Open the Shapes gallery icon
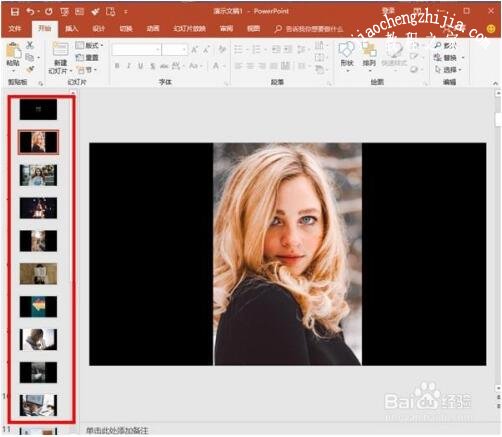502x437 pixels. click(347, 53)
